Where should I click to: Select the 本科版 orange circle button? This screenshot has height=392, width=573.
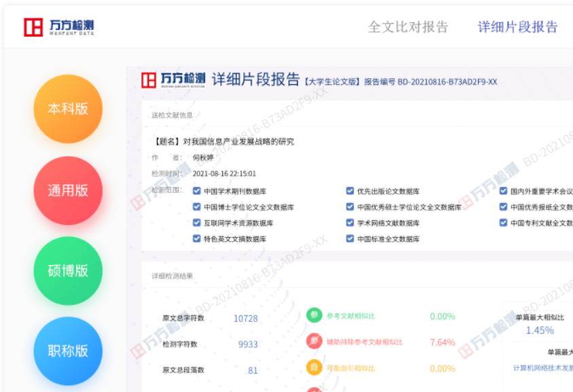(68, 109)
